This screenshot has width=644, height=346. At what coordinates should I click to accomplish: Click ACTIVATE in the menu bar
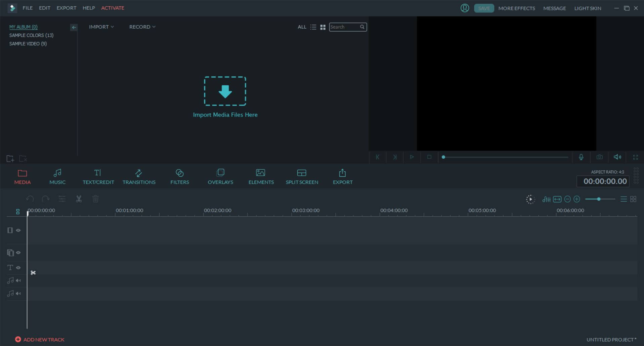pos(113,8)
